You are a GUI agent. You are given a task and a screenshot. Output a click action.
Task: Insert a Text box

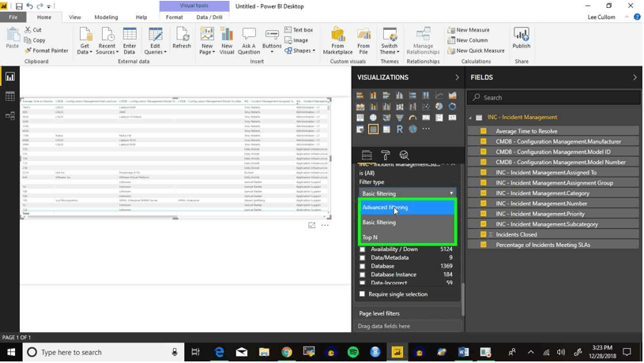click(299, 30)
